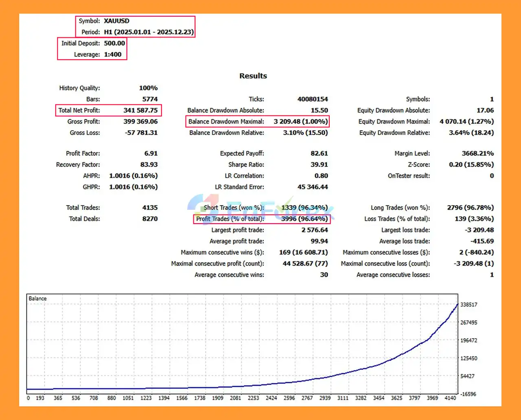
Task: Select the Initial Deposit 500.00 value
Action: (x=114, y=44)
